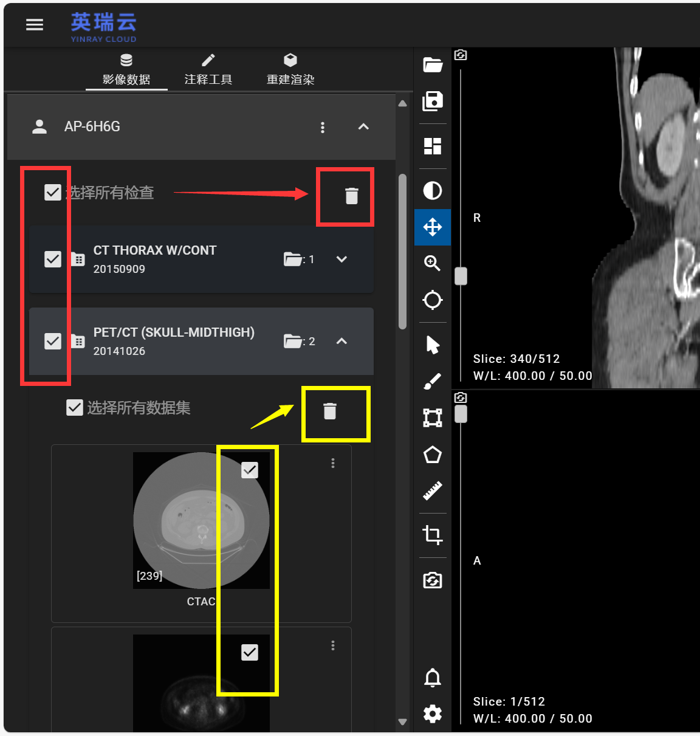Toggle the 选择所有数据集 checkbox

coord(74,407)
